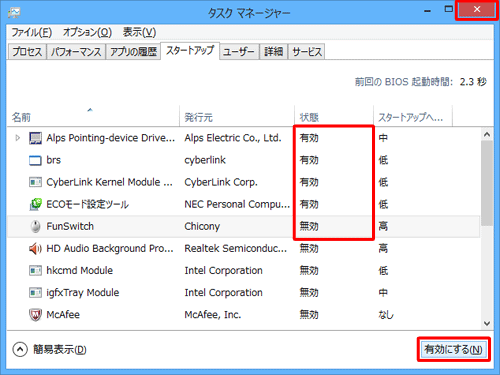This screenshot has width=500, height=375.
Task: Click the FunSwitch mouse icon
Action: point(35,226)
